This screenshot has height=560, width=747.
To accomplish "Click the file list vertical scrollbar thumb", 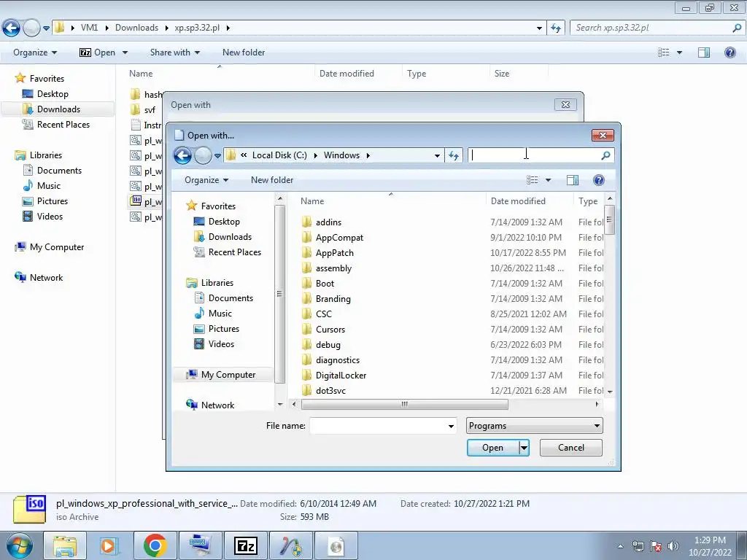I will (x=609, y=220).
